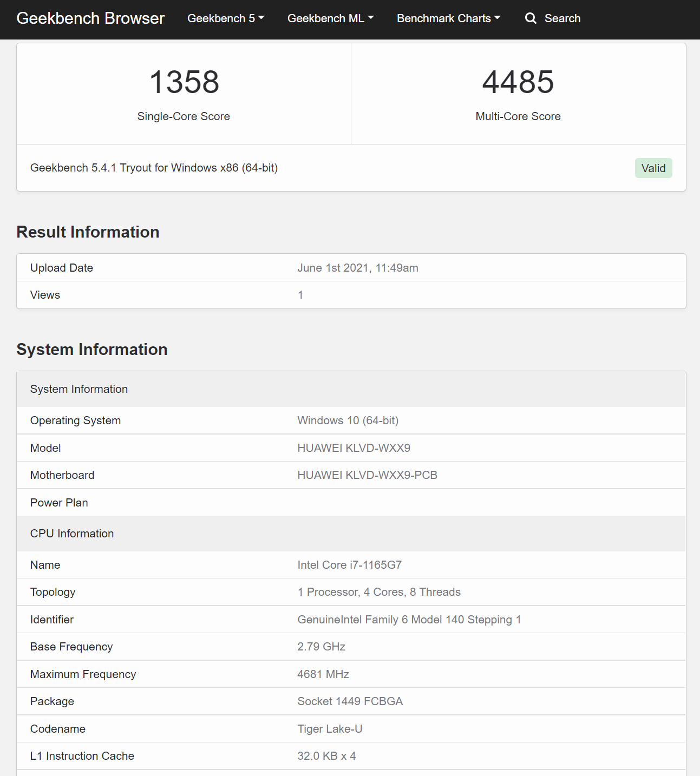
Task: Click the Intel Core i7-1165G7 CPU name
Action: tap(349, 565)
